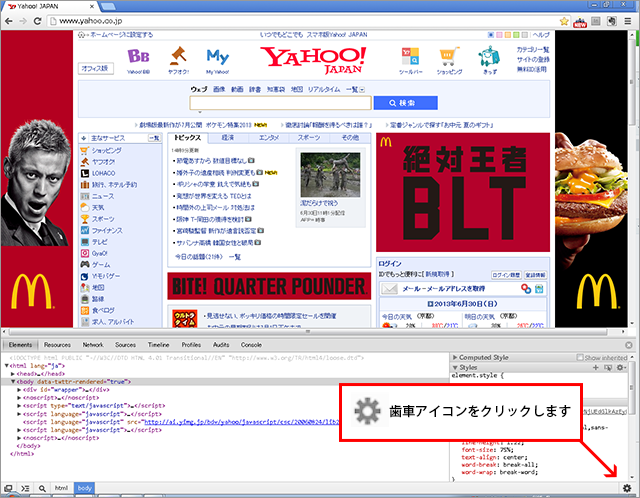Switch to the Elements tab
This screenshot has width=640, height=498.
click(x=20, y=345)
